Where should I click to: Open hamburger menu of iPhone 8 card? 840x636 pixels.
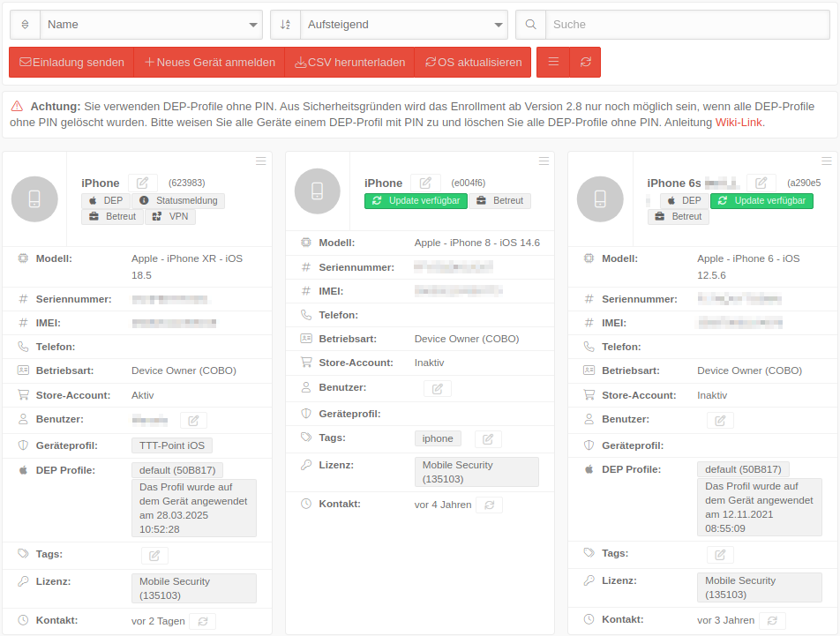[544, 161]
